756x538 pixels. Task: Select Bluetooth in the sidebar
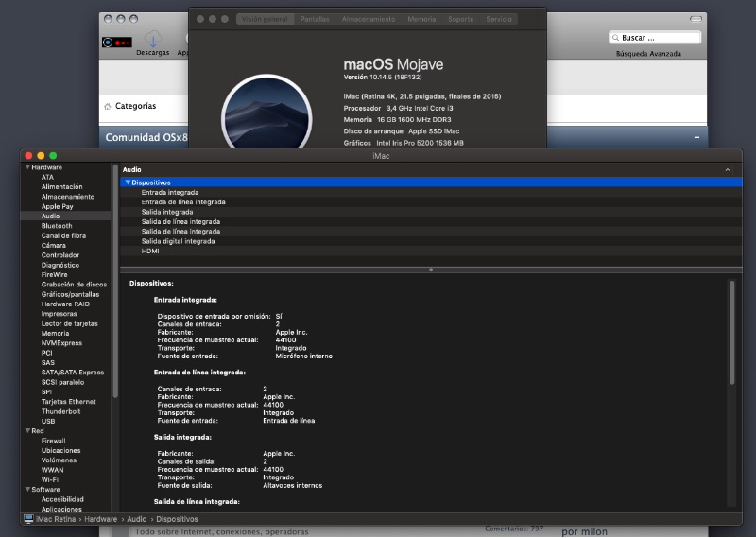pos(57,226)
